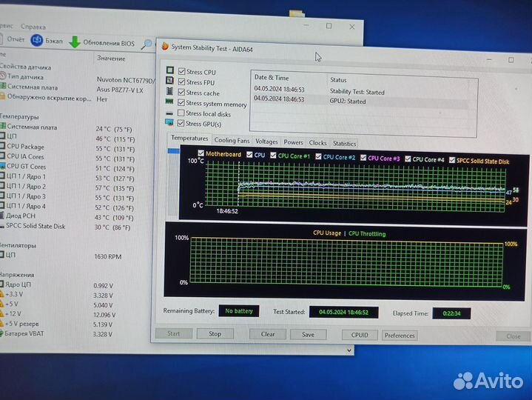Click the AIDA64 flame icon in title bar
This screenshot has height=400, width=532.
(x=165, y=46)
